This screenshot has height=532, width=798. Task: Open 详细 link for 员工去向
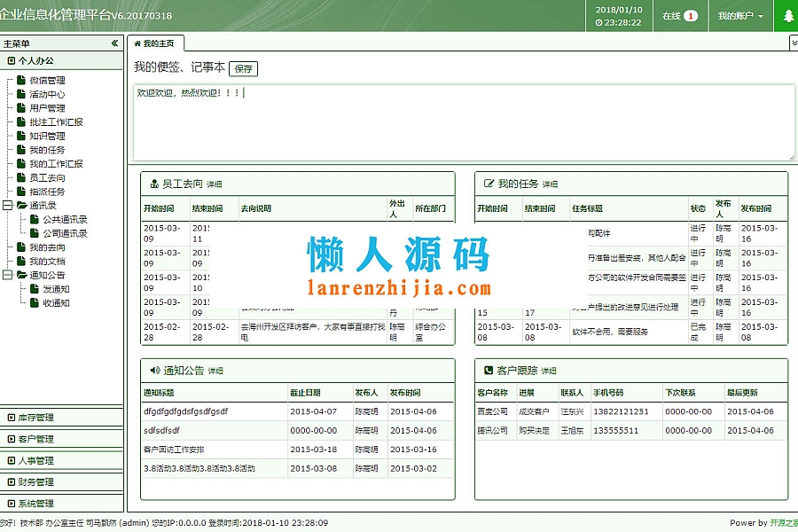pyautogui.click(x=215, y=184)
